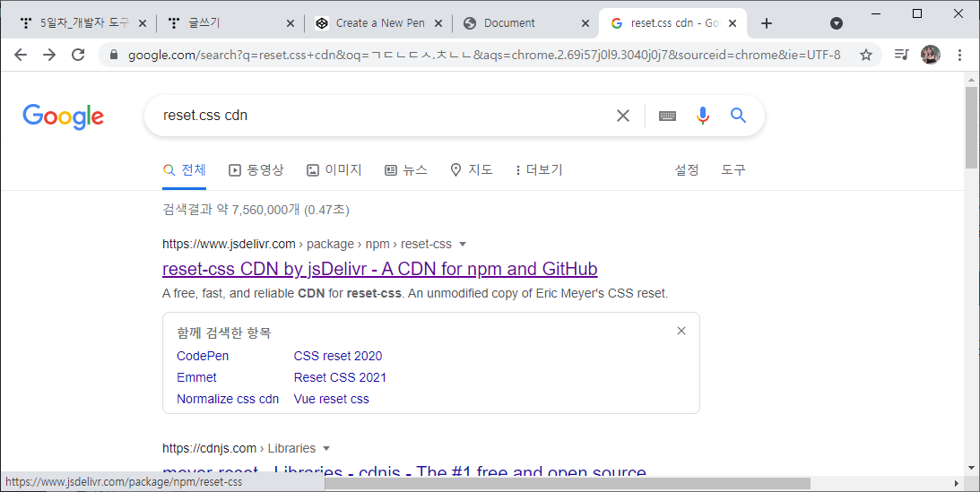Click the scroll-right arrow on horizontal scrollbar
This screenshot has width=980, height=492.
[x=957, y=483]
